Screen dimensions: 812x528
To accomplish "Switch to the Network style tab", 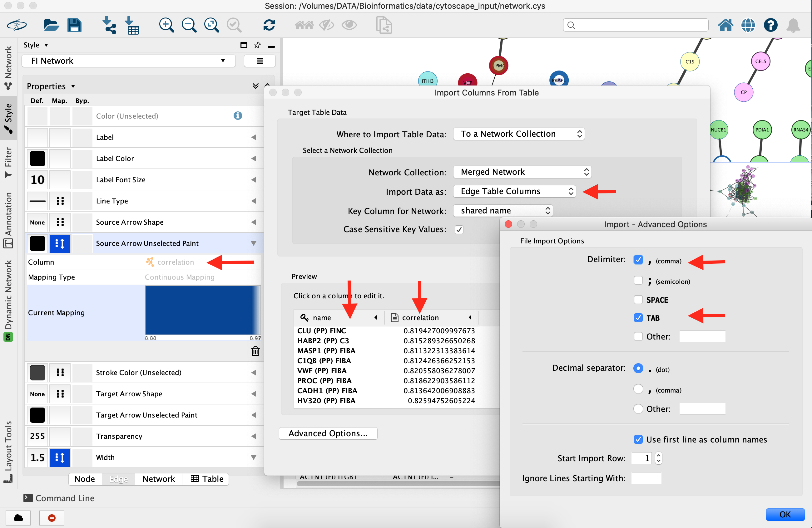I will pos(159,479).
